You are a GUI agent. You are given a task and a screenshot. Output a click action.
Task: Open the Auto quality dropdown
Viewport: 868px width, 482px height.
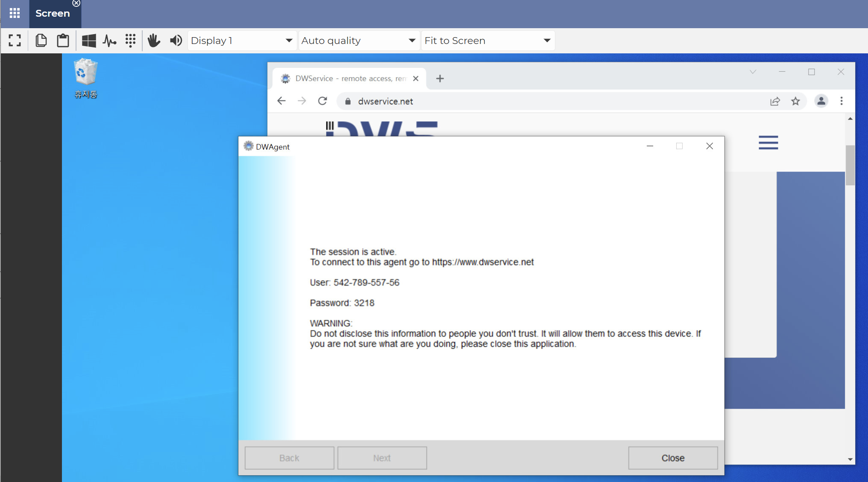[x=358, y=41]
